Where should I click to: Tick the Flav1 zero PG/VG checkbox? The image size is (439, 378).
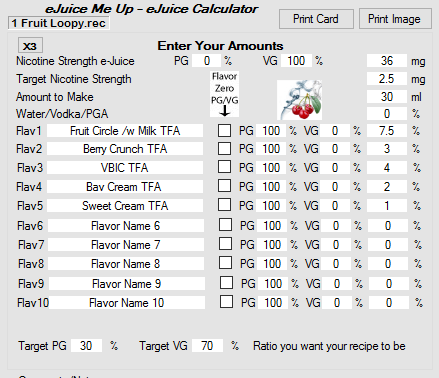224,130
